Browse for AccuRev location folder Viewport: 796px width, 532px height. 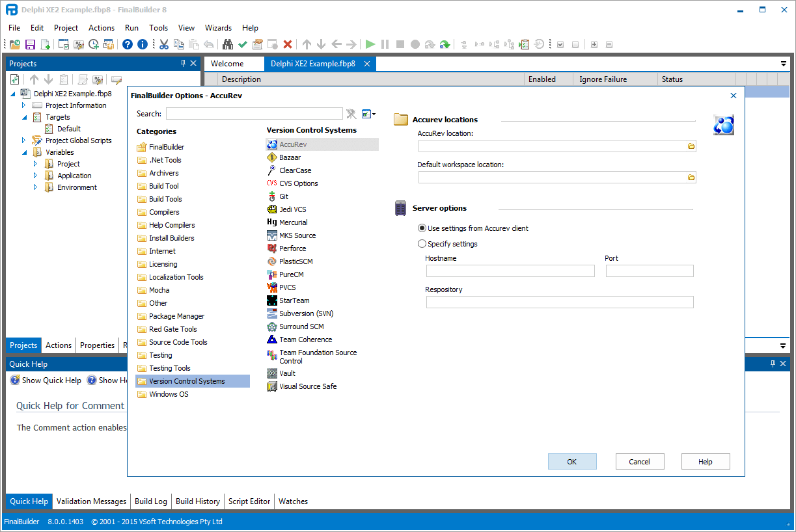[691, 146]
